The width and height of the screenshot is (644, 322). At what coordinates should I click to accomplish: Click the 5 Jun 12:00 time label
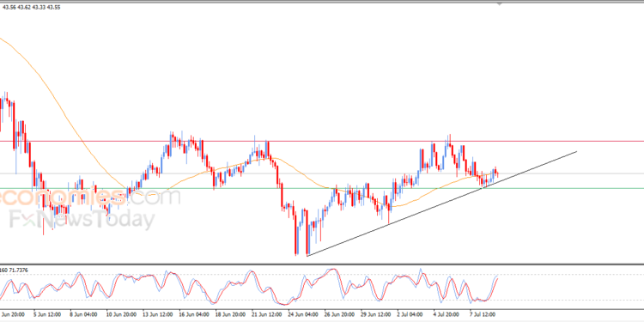47,314
